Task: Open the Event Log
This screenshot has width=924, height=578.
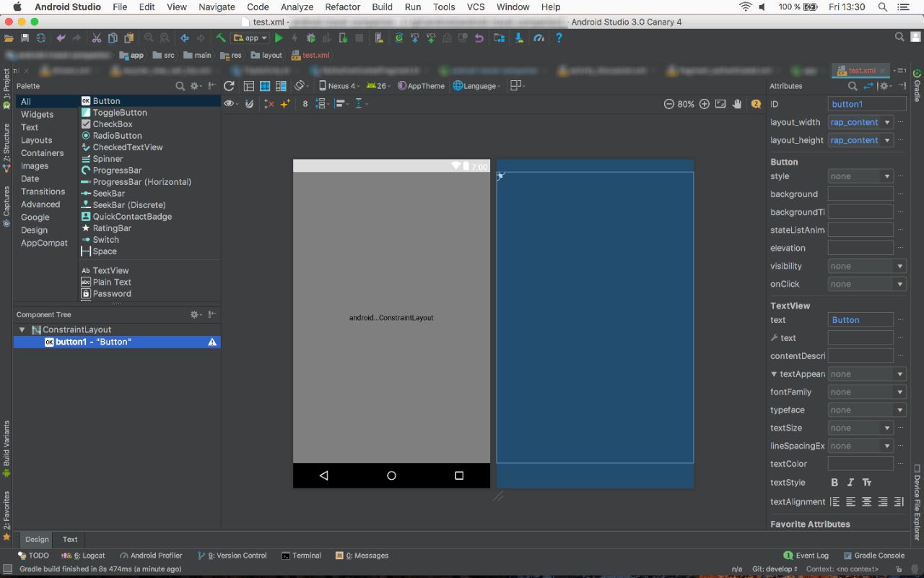Action: pyautogui.click(x=806, y=556)
